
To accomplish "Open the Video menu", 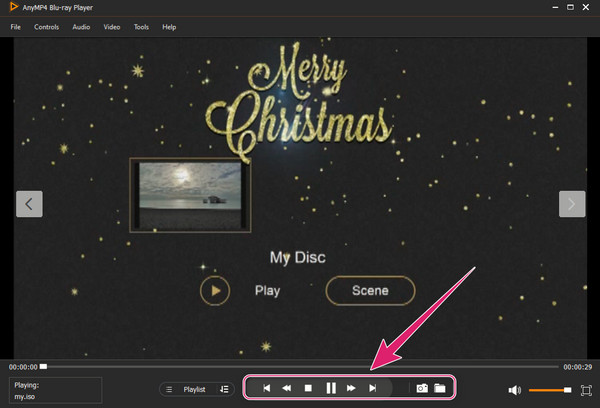I will pos(112,27).
